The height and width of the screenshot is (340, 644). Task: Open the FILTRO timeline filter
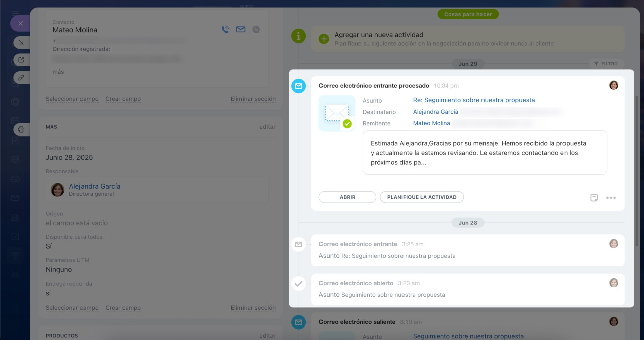(x=606, y=64)
